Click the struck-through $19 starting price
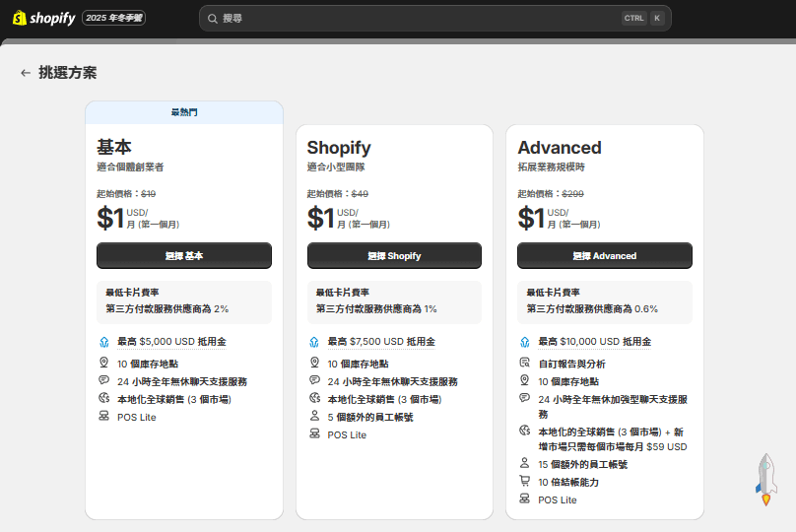Viewport: 796px width, 532px height. coord(148,194)
